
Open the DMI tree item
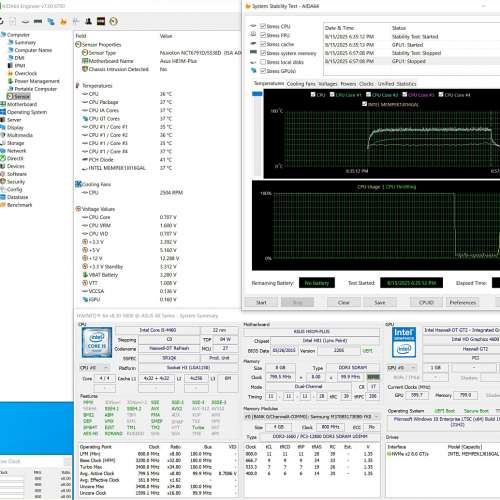click(19, 58)
